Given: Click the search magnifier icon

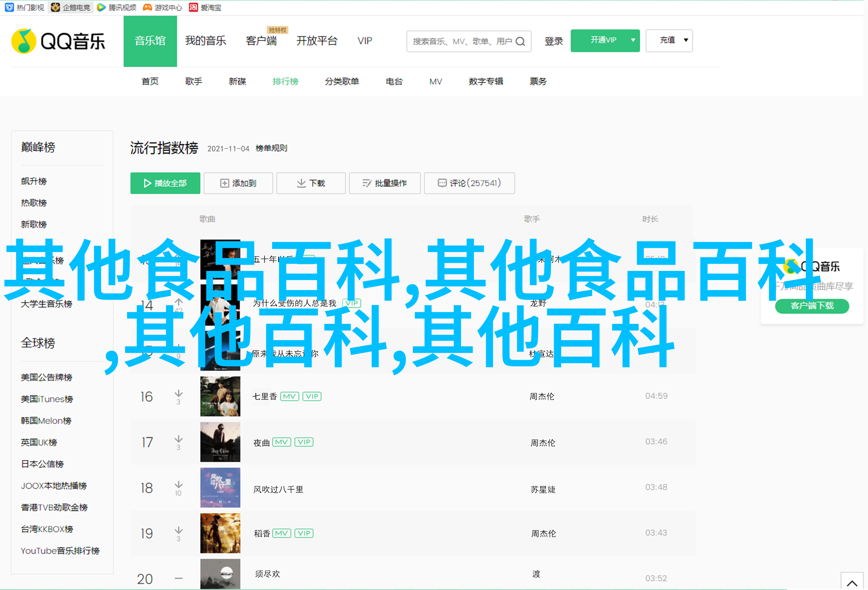Looking at the screenshot, I should 520,41.
